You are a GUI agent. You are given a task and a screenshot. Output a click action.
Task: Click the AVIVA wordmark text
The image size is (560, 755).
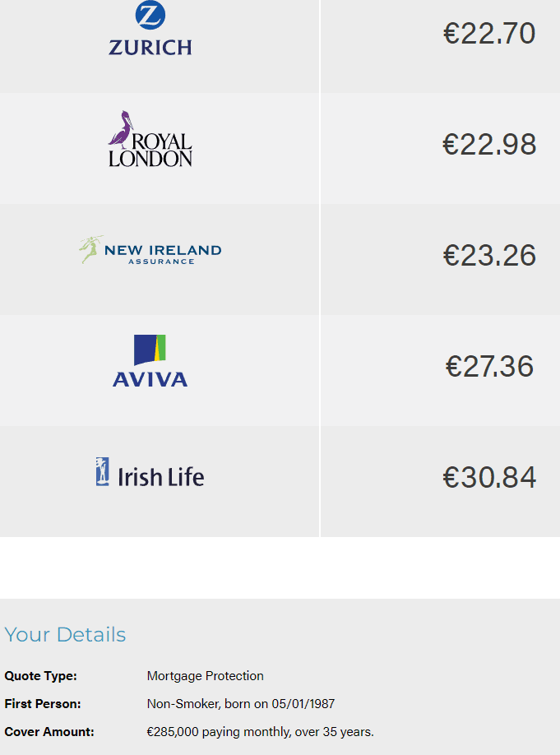[150, 380]
